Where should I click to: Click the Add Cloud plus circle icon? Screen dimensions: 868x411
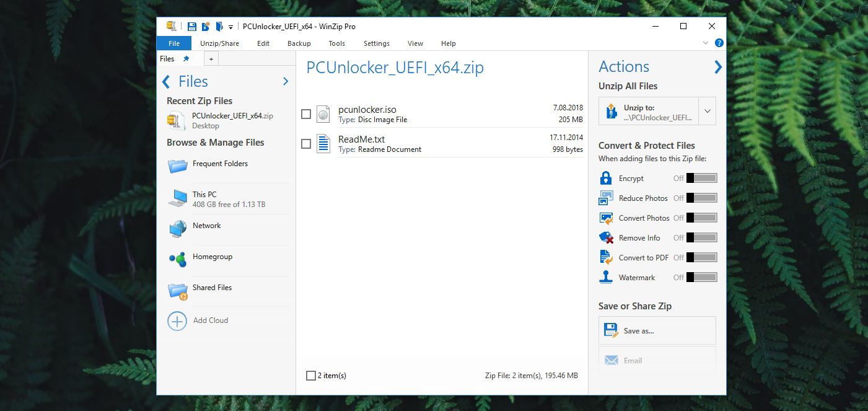[x=177, y=321]
